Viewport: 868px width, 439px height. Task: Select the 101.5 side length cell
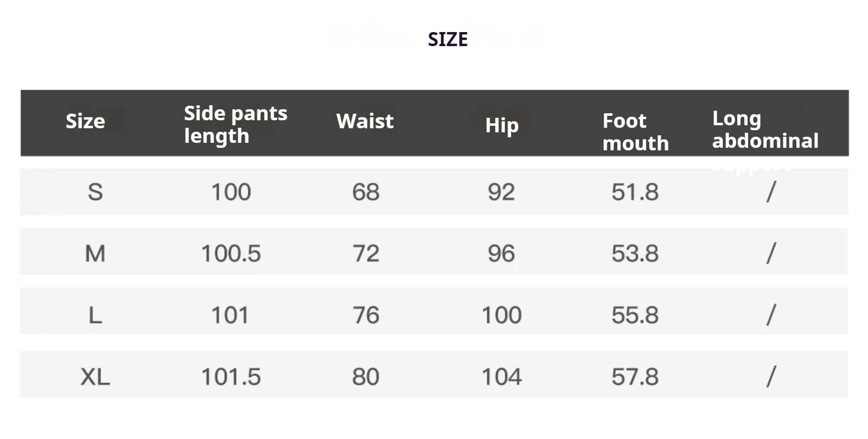(x=231, y=377)
